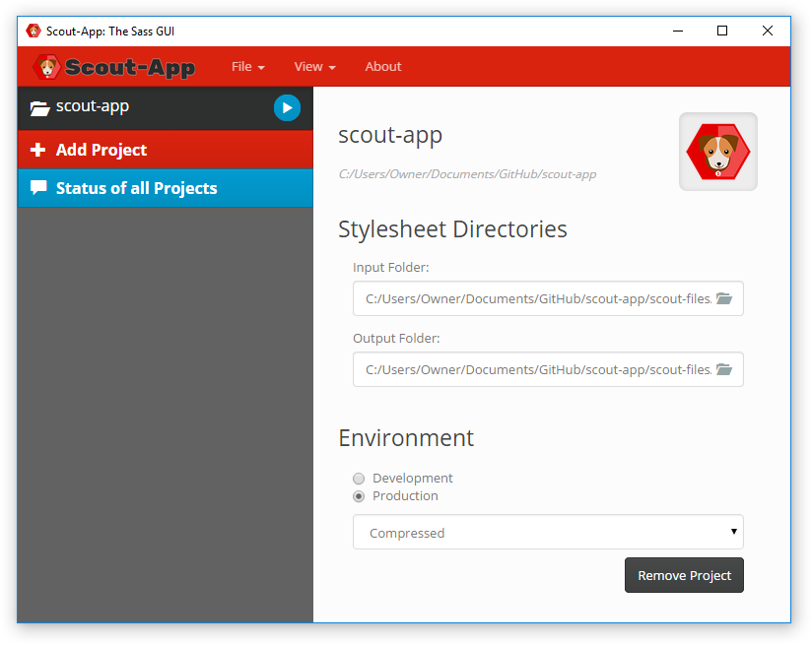
Task: Open the File menu dropdown
Action: 247,66
